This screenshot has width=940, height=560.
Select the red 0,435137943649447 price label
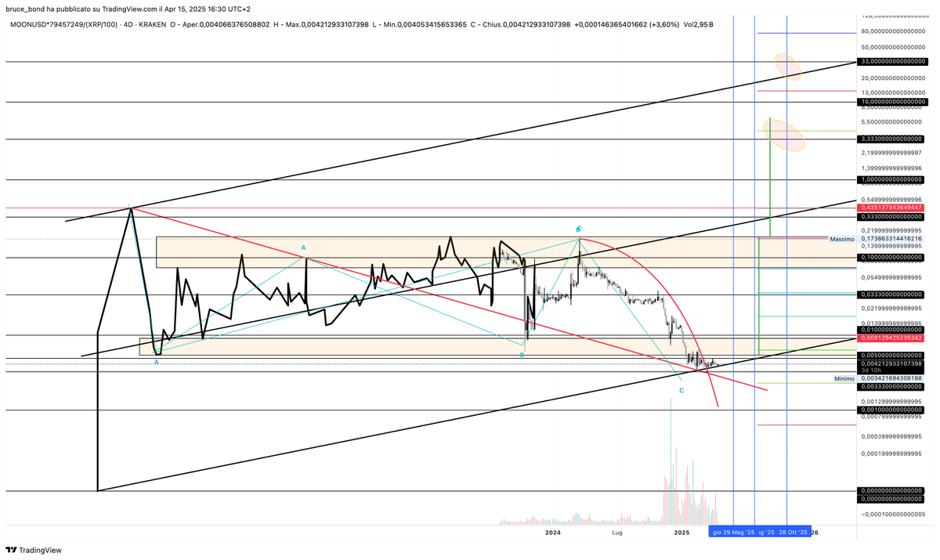pos(892,208)
